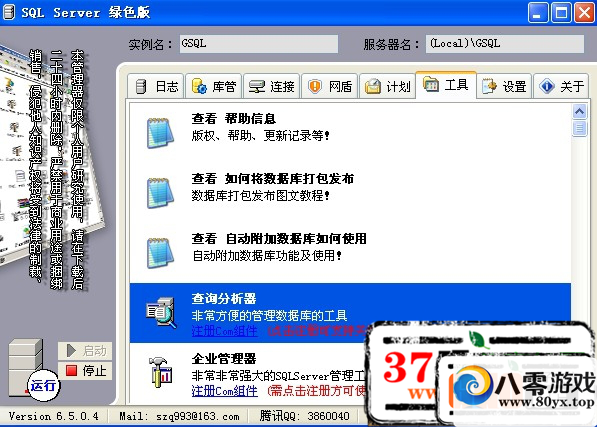This screenshot has width=597, height=427.
Task: Open the 关于 about tab
Action: [561, 86]
